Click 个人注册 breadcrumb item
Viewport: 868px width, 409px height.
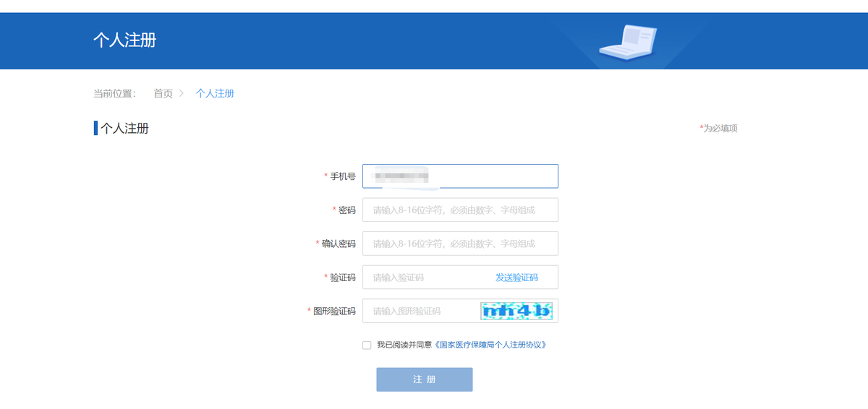(215, 93)
